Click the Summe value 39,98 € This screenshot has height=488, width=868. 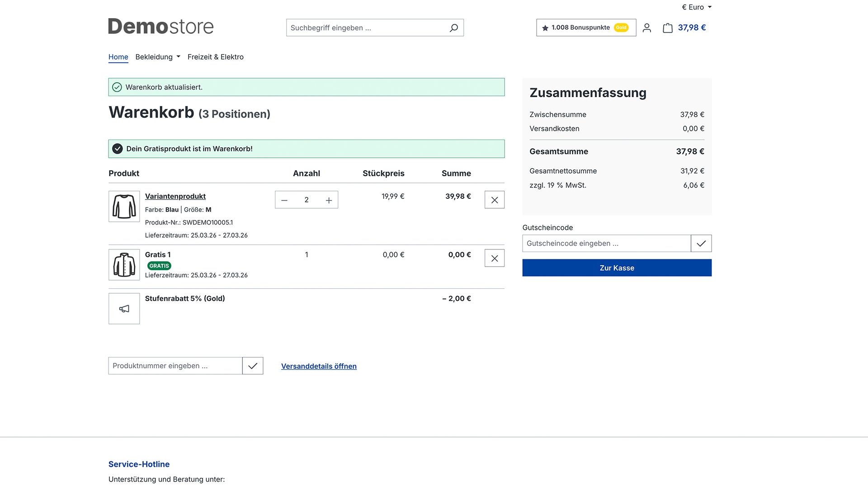tap(458, 196)
